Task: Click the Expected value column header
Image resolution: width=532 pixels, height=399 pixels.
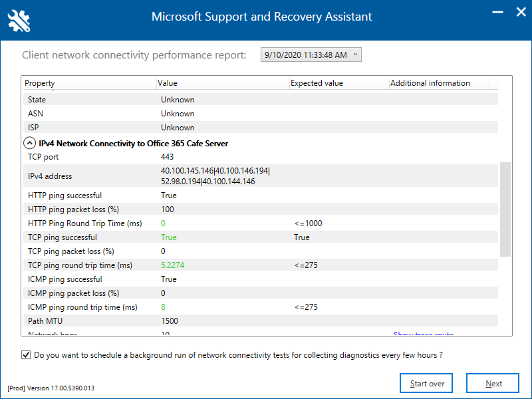Action: (x=339, y=83)
